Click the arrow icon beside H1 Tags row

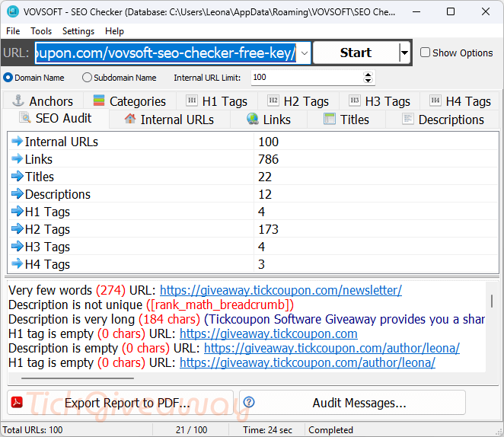pos(17,211)
